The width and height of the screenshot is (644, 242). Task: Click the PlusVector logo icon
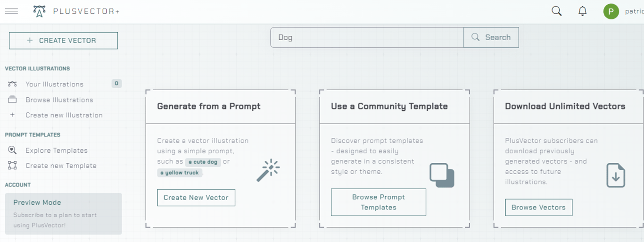[40, 11]
